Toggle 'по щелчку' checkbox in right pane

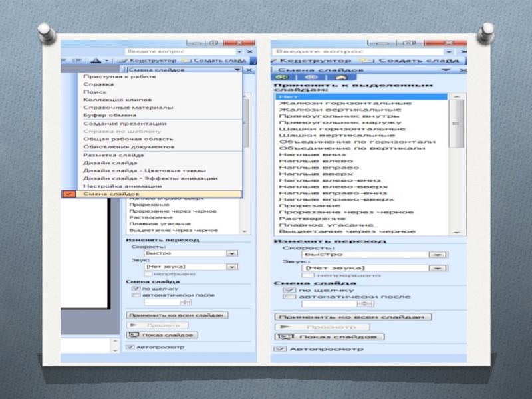click(x=288, y=290)
